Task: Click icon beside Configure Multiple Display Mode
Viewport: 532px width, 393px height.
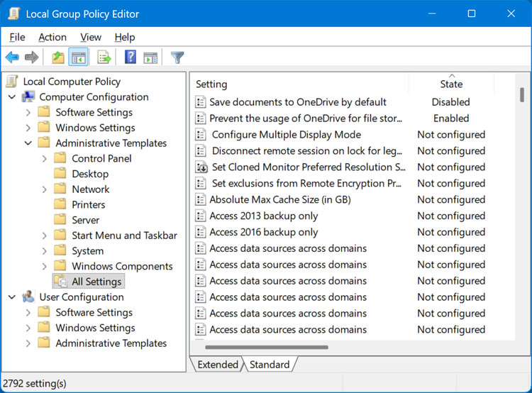Action: click(x=201, y=134)
